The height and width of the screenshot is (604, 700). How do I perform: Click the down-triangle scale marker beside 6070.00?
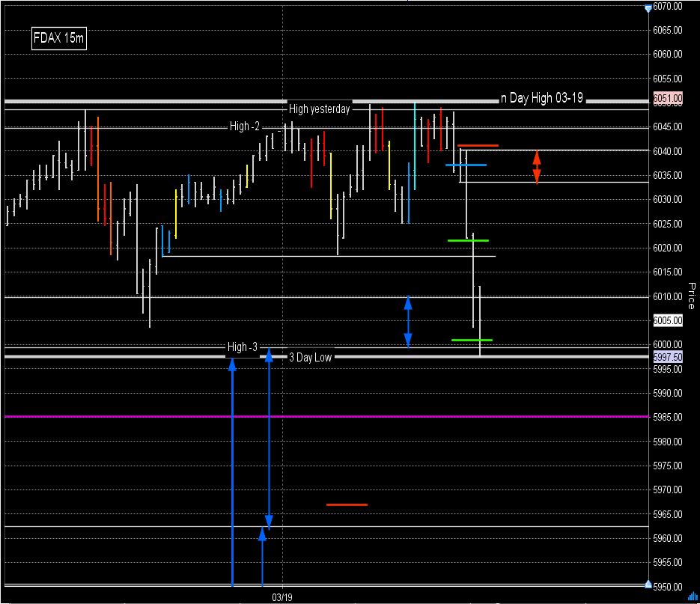click(x=648, y=8)
